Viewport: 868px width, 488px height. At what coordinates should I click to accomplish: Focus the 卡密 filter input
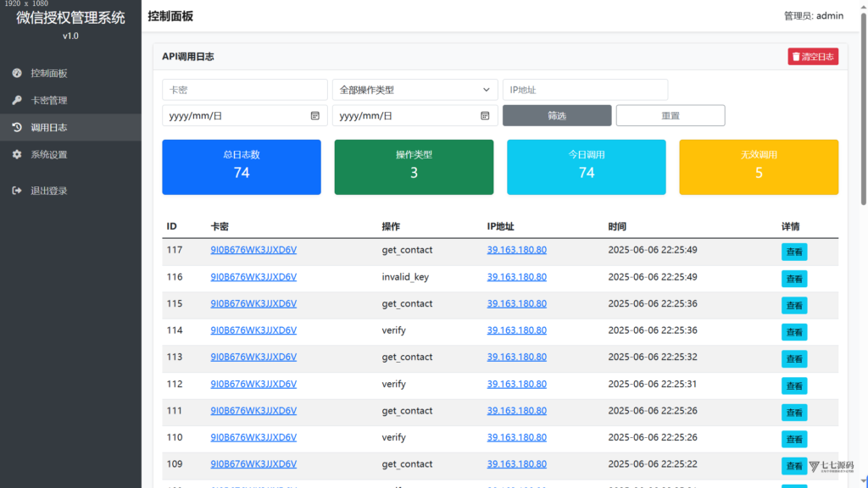(245, 90)
